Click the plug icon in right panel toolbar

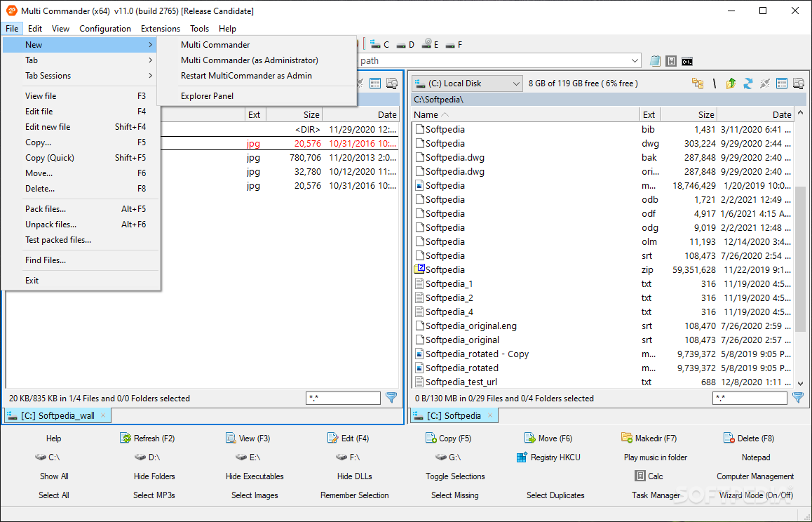(765, 83)
